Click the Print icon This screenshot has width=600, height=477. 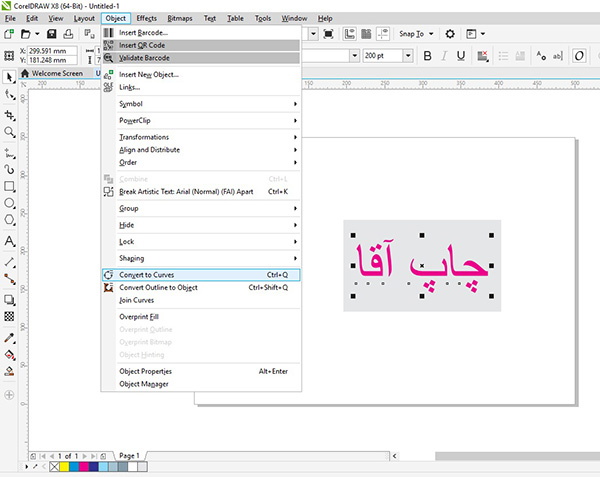point(68,34)
